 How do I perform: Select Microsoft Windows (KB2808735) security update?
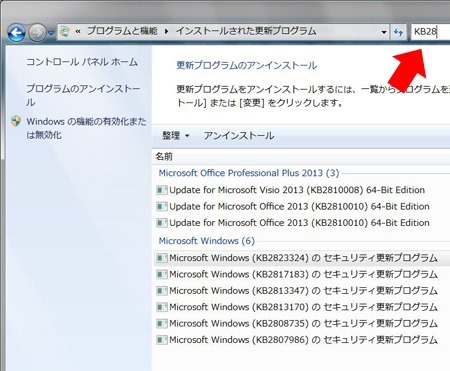302,323
